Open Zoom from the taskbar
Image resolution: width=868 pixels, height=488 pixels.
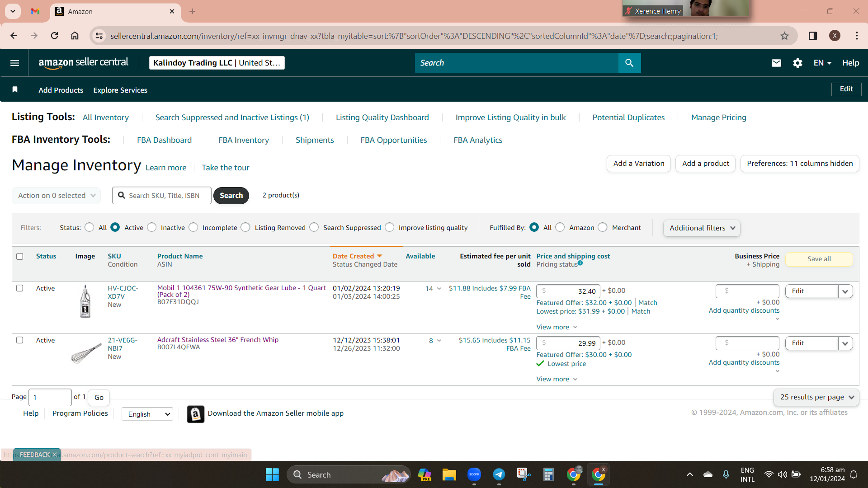pyautogui.click(x=474, y=474)
